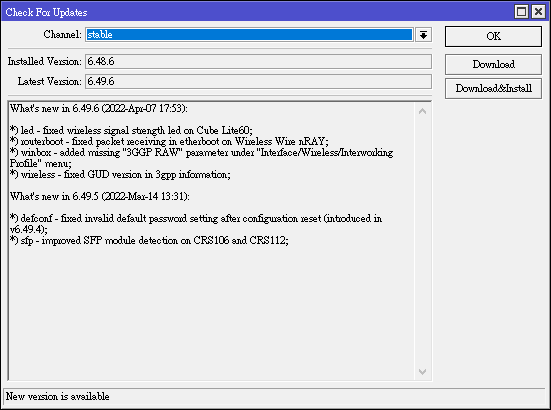The image size is (551, 410).
Task: Click the changelog scrollbar down arrow
Action: tap(423, 371)
